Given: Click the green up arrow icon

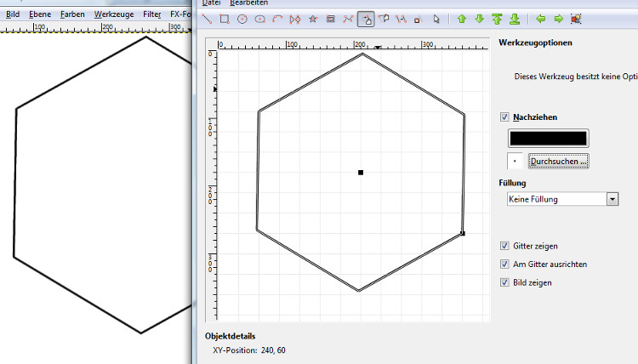Looking at the screenshot, I should coord(462,19).
